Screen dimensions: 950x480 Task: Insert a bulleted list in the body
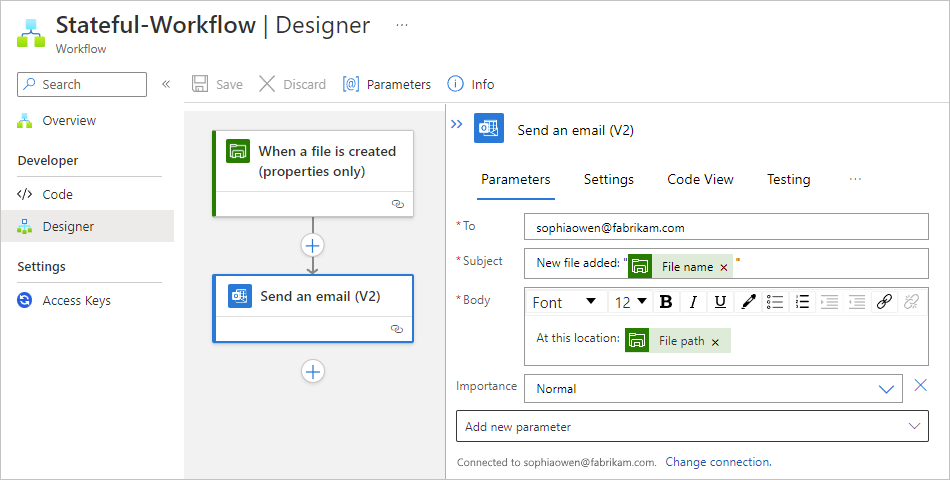[x=775, y=302]
